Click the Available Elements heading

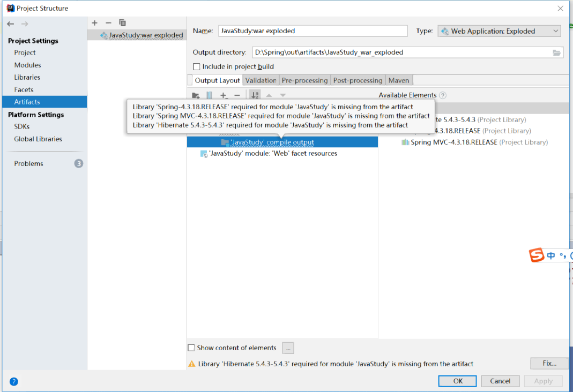point(407,95)
